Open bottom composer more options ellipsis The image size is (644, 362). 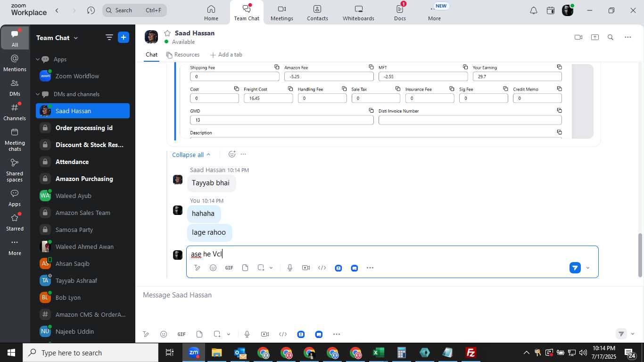click(x=337, y=334)
